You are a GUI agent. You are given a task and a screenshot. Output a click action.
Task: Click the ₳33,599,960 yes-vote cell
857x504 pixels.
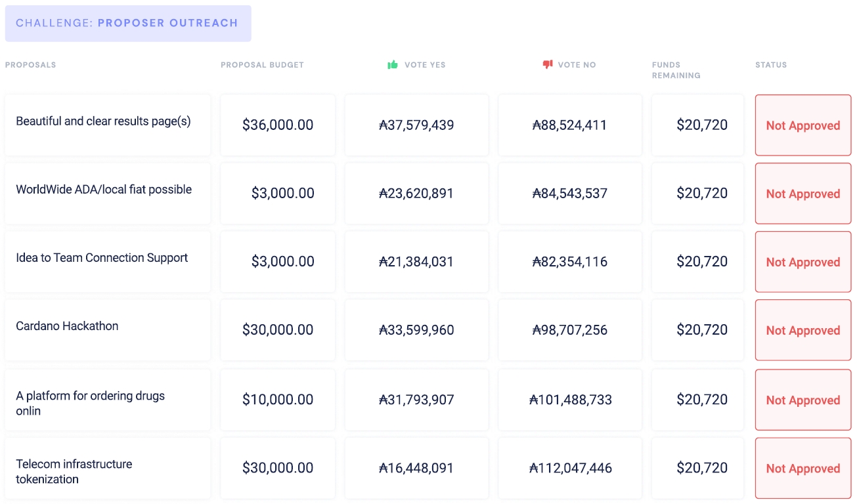(x=416, y=330)
